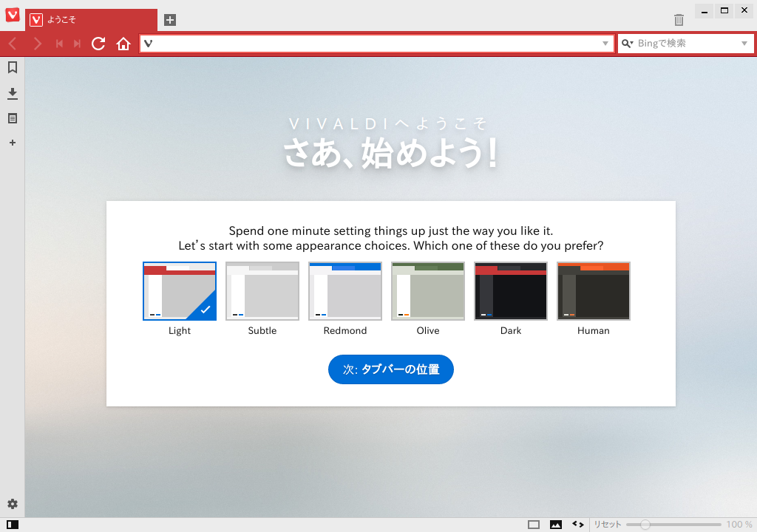Toggle image loading in status bar

click(x=556, y=525)
